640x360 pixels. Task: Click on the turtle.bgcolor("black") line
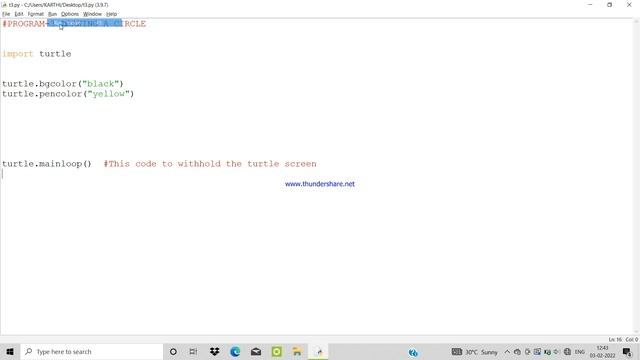click(x=62, y=84)
